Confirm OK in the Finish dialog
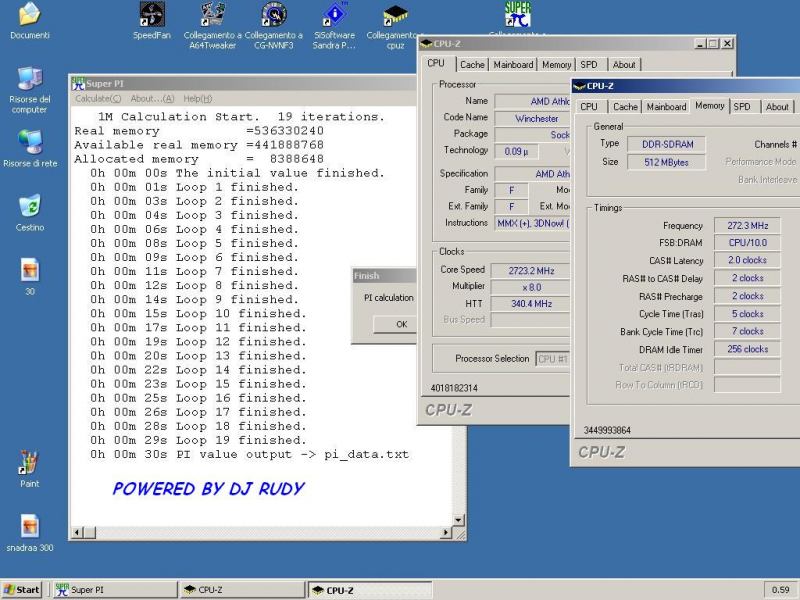The height and width of the screenshot is (600, 800). click(x=395, y=324)
